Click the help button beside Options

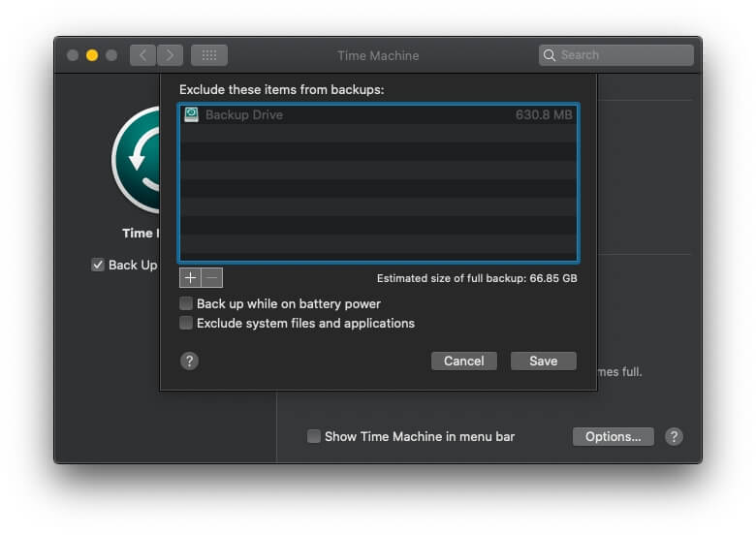(675, 436)
